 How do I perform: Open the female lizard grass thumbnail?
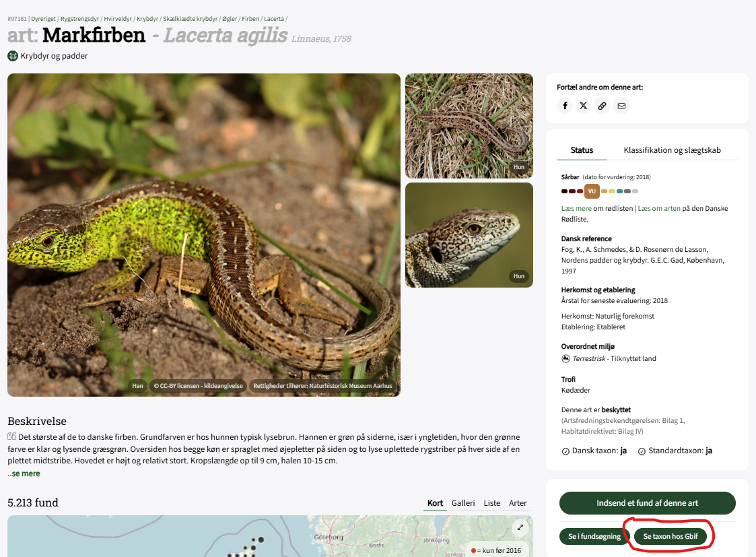(469, 126)
